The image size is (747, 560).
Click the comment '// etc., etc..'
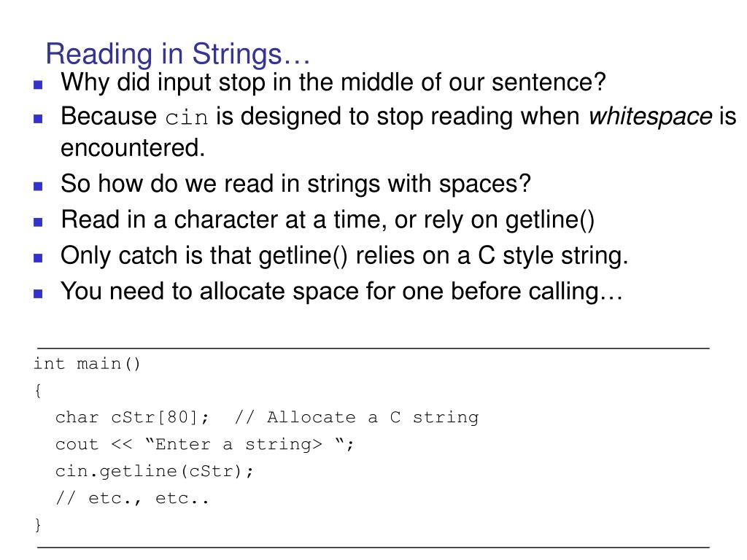point(133,498)
